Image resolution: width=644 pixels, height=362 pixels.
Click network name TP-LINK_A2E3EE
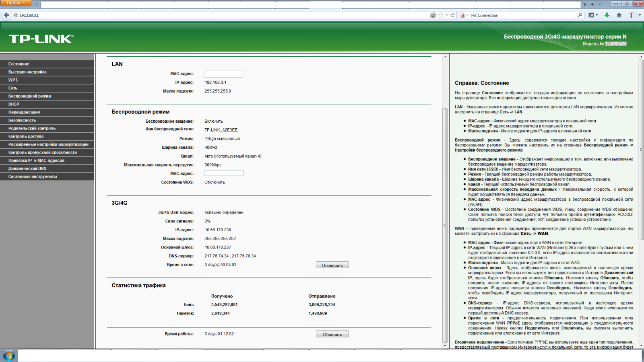(x=221, y=130)
